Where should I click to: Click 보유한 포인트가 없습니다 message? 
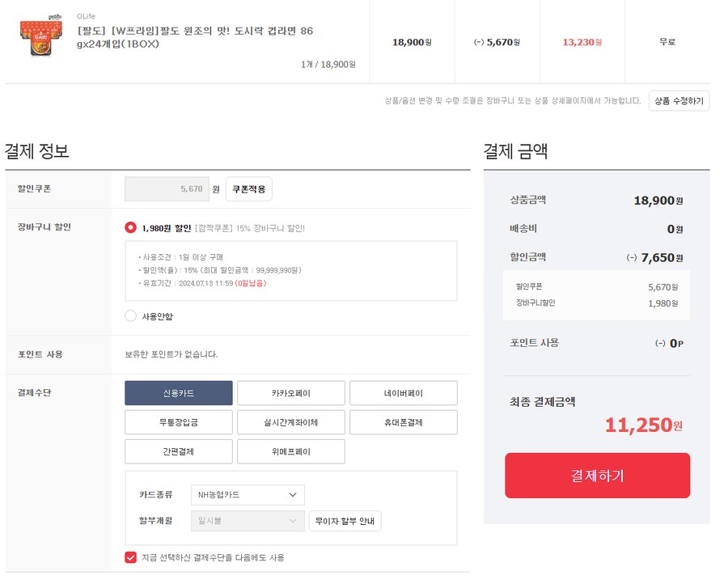point(171,354)
